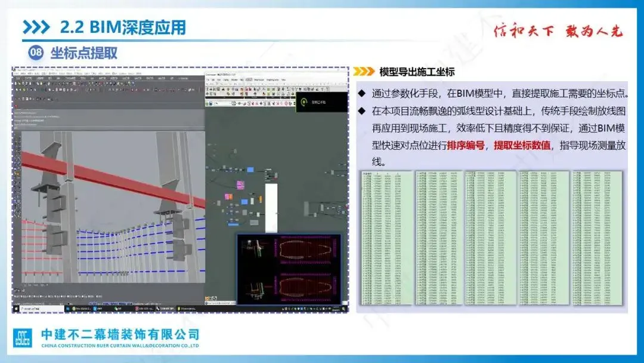Click the red text "提取坐标数值"
The width and height of the screenshot is (644, 363).
click(x=522, y=145)
